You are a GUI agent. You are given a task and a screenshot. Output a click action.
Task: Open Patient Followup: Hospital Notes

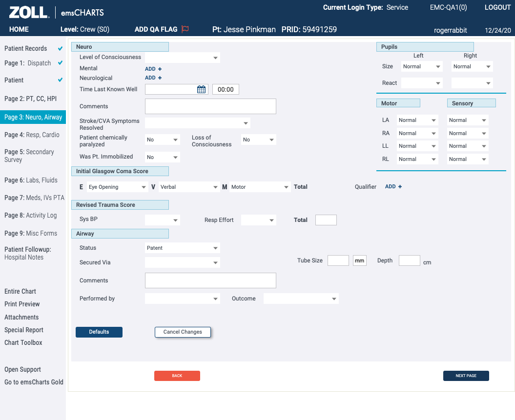click(28, 253)
